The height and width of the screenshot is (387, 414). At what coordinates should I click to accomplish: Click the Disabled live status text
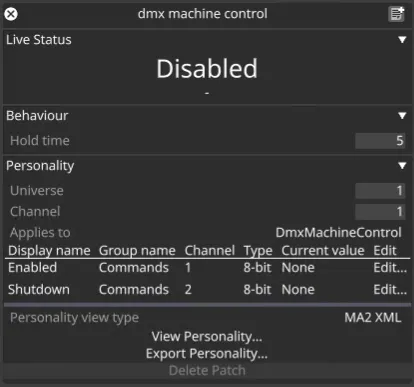tap(207, 69)
